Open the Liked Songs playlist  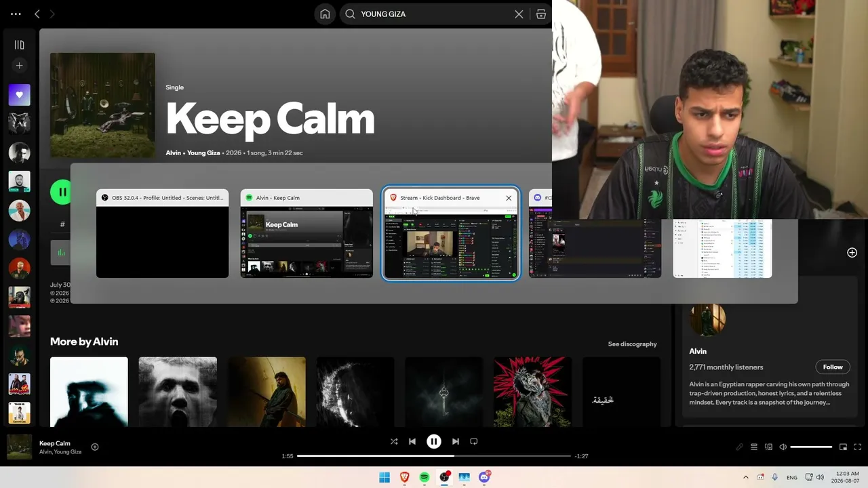[x=19, y=95]
